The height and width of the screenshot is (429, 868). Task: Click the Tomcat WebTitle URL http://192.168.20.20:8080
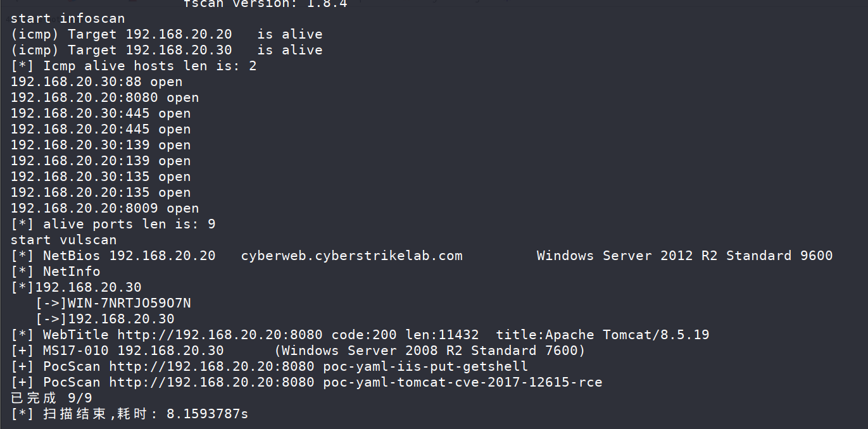[220, 335]
